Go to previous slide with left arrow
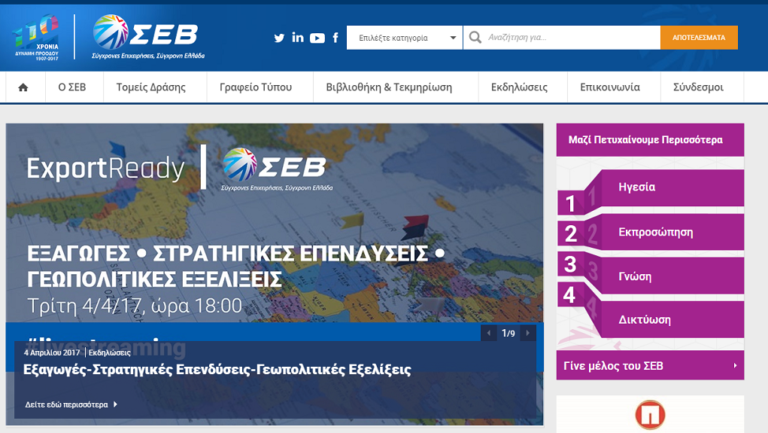Screen dimensions: 768x433 pos(488,333)
